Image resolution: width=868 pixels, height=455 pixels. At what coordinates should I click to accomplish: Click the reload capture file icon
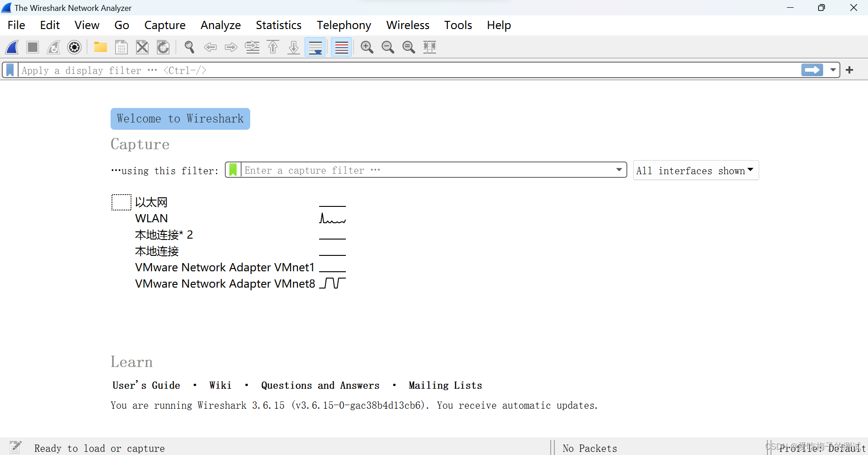163,47
